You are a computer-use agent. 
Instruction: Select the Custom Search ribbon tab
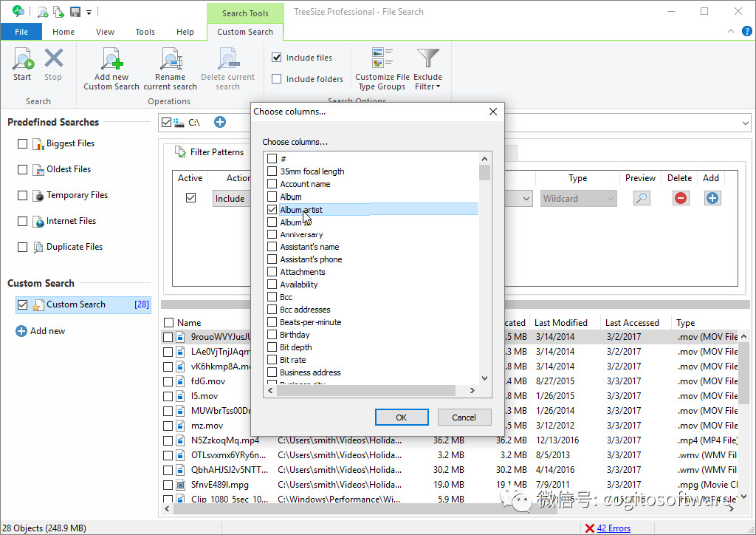pos(245,32)
